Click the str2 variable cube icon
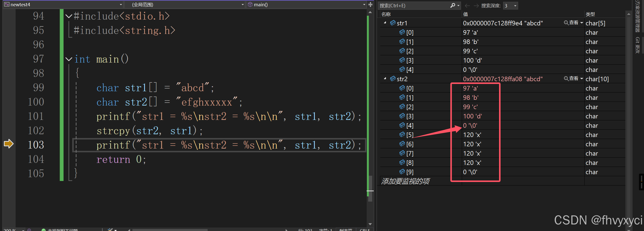 [393, 79]
